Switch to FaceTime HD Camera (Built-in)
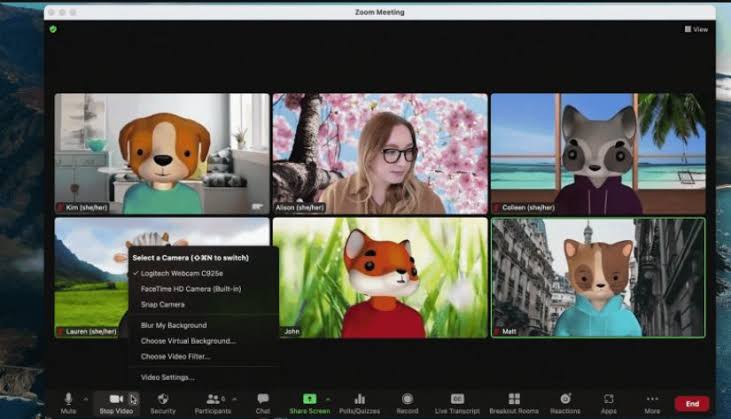Viewport: 731px width, 419px height. [x=190, y=288]
